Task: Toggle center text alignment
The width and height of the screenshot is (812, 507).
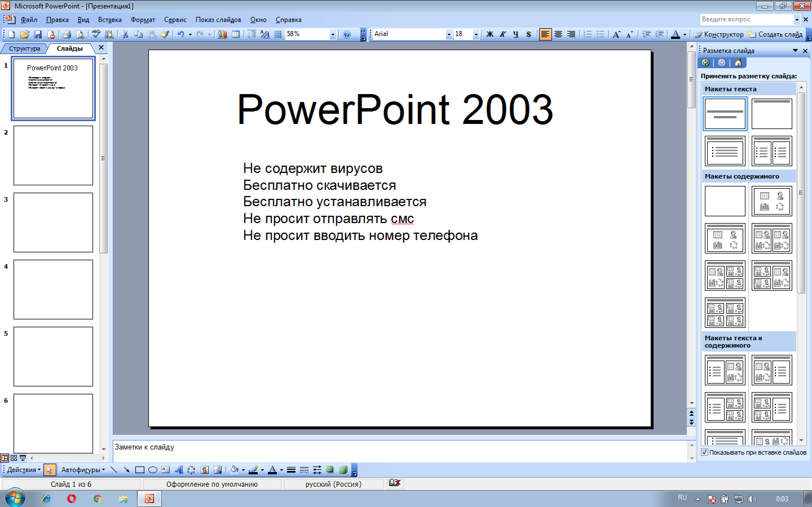Action: click(x=558, y=34)
